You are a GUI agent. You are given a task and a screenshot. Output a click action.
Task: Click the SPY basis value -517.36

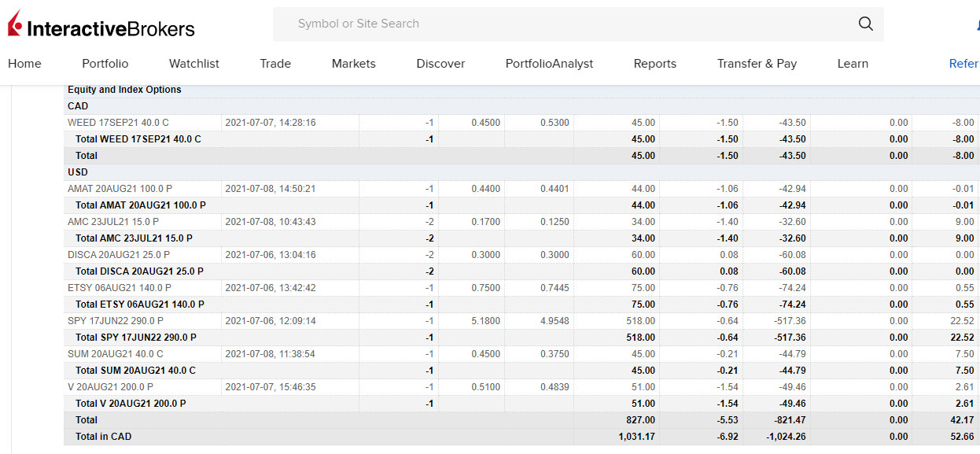point(790,321)
